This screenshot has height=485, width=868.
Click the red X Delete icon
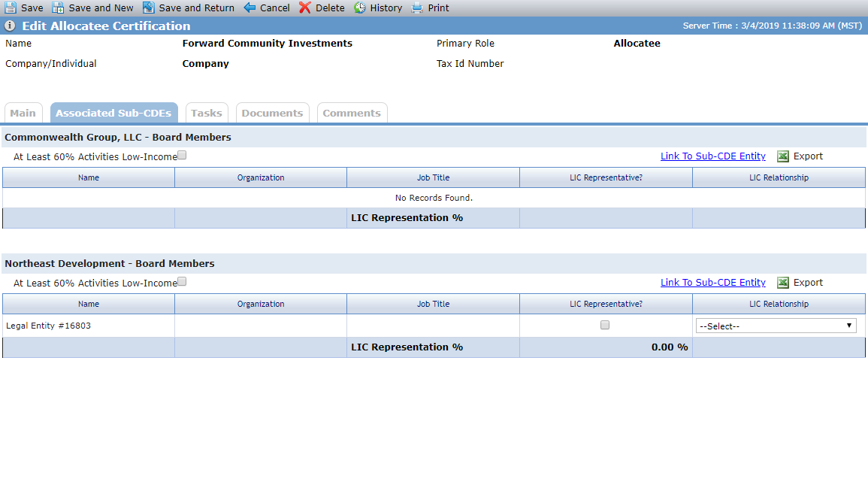point(305,8)
